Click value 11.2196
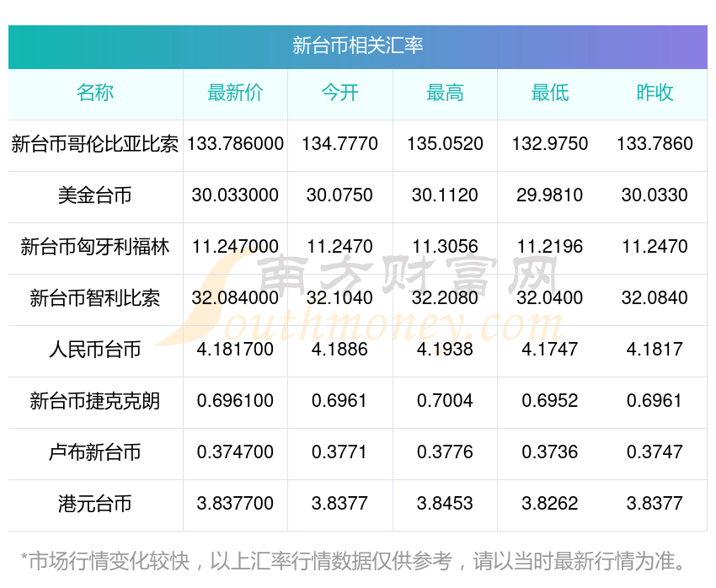Viewport: 716px width, 588px height. click(x=550, y=247)
